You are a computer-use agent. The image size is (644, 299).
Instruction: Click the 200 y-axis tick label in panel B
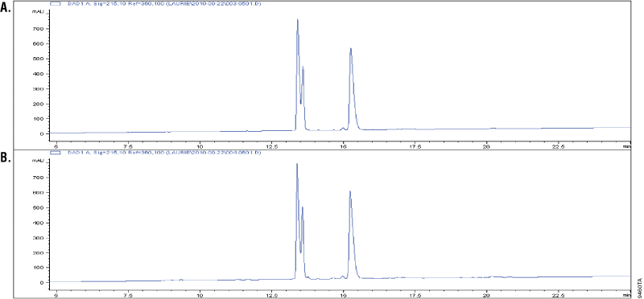[x=39, y=252]
